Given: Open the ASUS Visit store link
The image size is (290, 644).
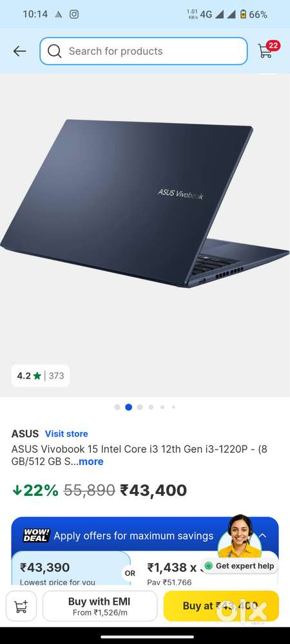Looking at the screenshot, I should (66, 433).
